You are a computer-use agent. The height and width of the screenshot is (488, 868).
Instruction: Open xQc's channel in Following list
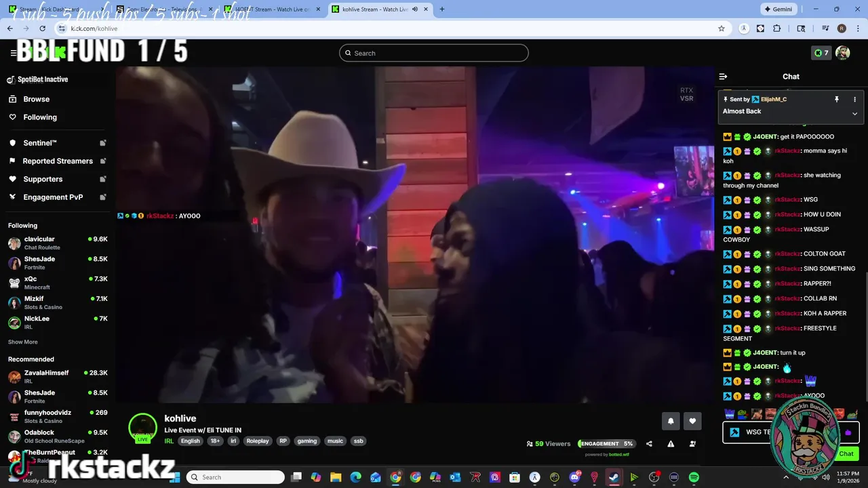coord(57,283)
